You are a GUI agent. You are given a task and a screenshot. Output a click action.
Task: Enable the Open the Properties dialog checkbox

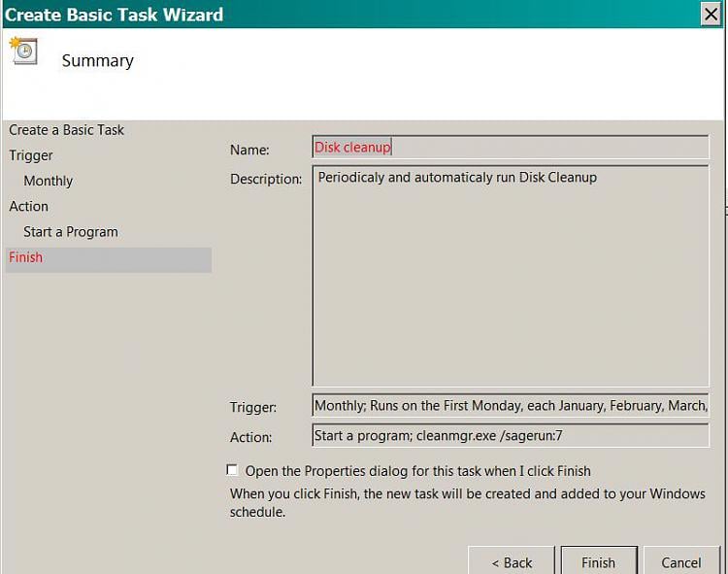click(232, 470)
